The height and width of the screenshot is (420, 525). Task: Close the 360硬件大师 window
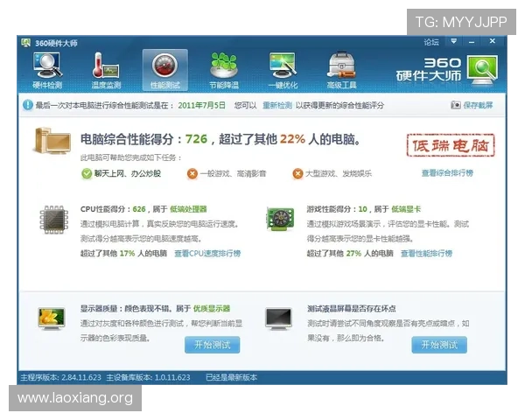click(x=492, y=41)
